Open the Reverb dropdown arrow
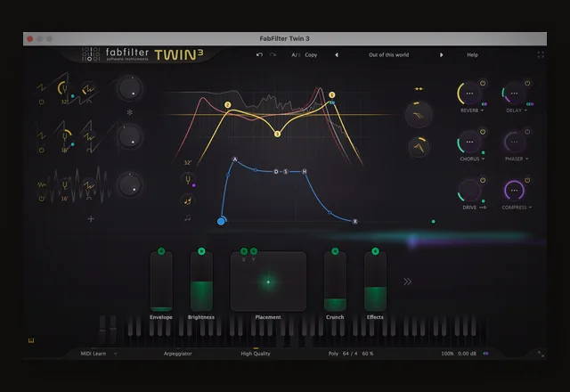This screenshot has height=392, width=570. point(482,110)
